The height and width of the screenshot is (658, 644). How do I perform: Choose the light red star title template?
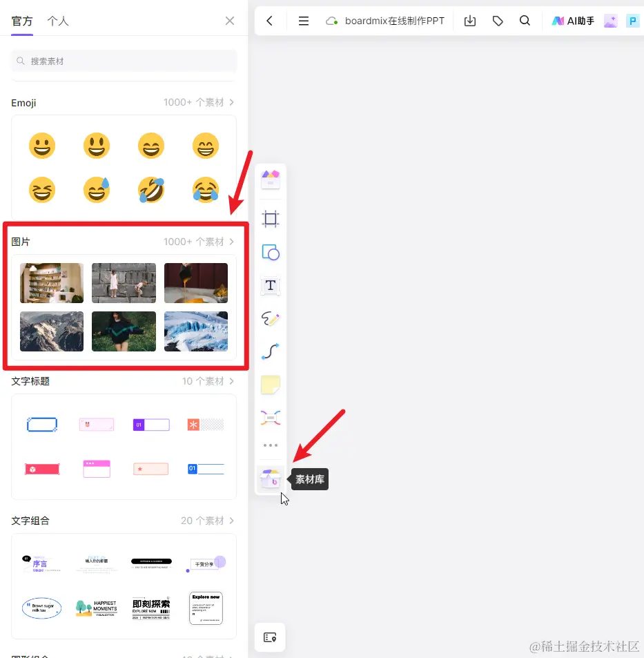click(151, 469)
